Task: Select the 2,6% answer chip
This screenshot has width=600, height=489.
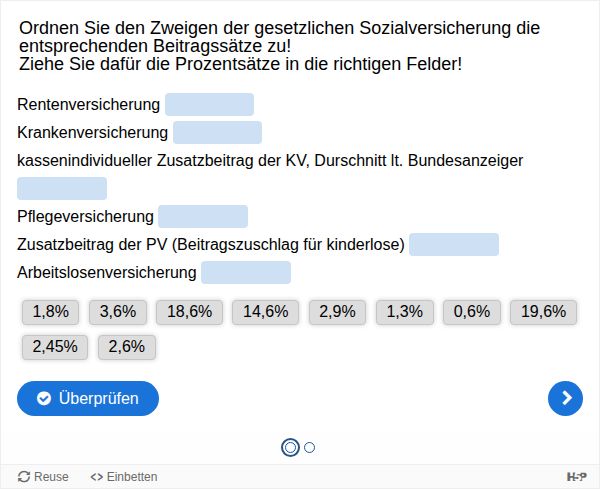Action: 127,347
